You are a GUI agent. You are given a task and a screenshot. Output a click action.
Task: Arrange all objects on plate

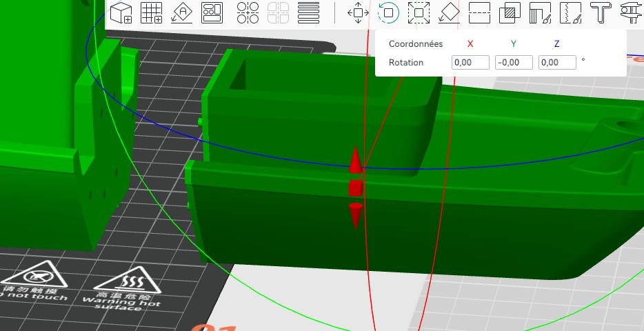click(212, 12)
